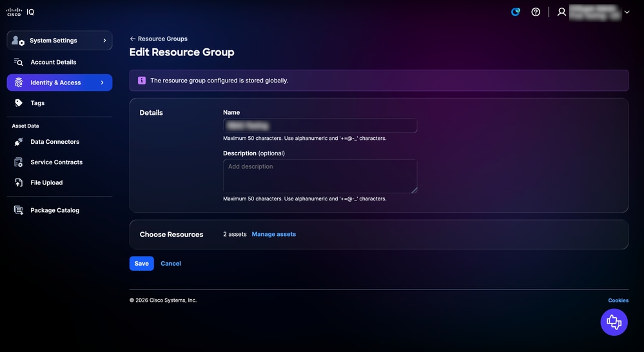Open the help question mark icon
This screenshot has width=644, height=352.
[536, 12]
